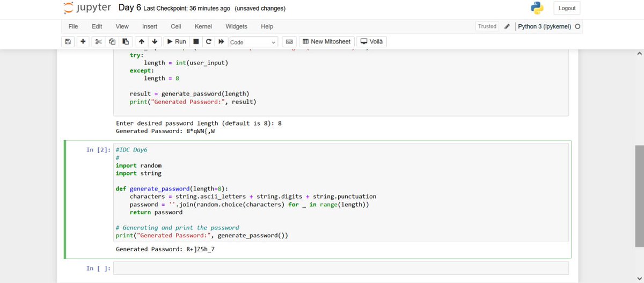This screenshot has height=283, width=644.
Task: Restart the kernel
Action: [x=208, y=41]
